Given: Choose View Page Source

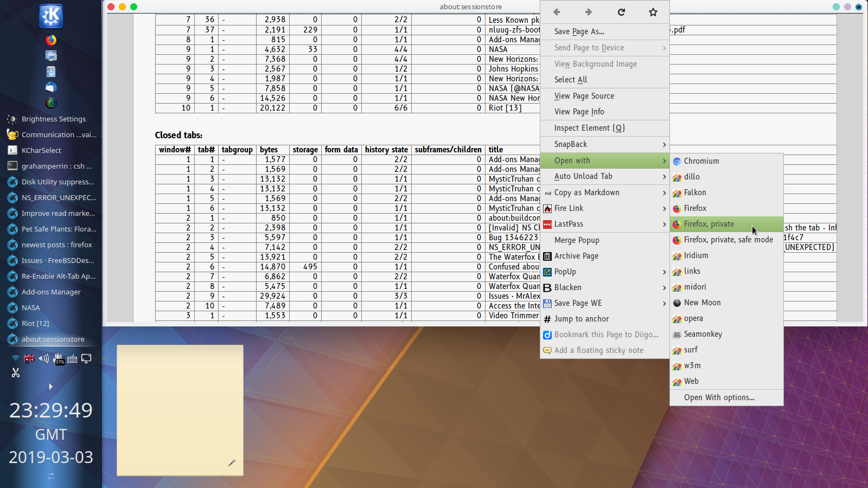Looking at the screenshot, I should 604,96.
